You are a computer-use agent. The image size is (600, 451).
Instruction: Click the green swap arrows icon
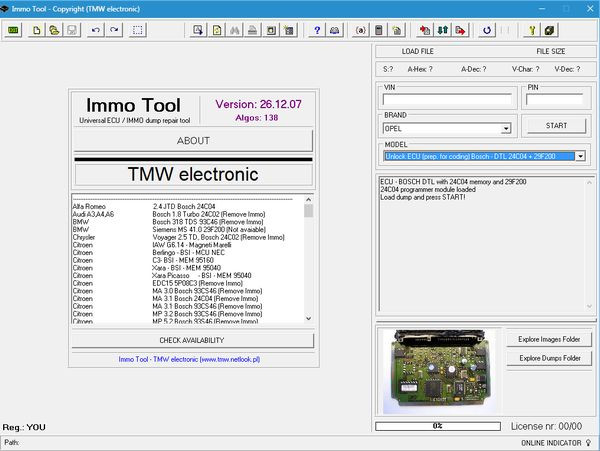pyautogui.click(x=443, y=30)
